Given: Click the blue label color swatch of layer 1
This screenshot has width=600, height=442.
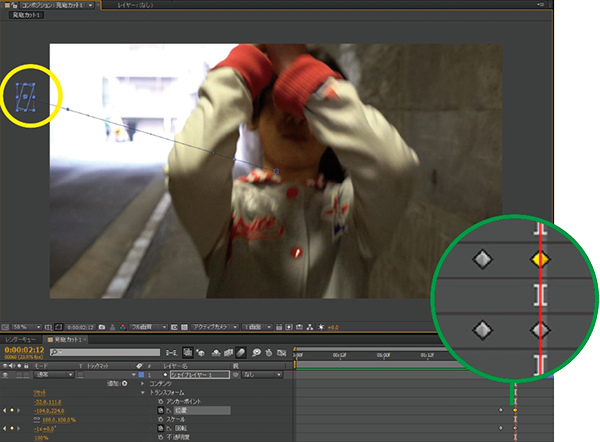Looking at the screenshot, I should point(141,375).
